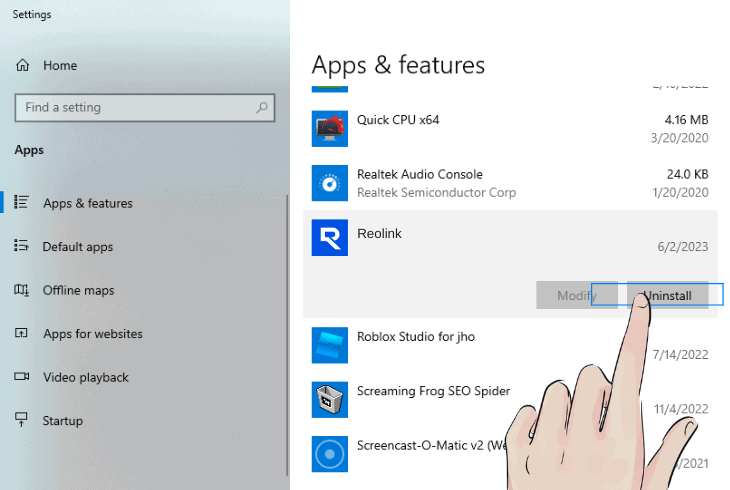Click the Screencast-O-Matic v2 app icon

point(330,454)
